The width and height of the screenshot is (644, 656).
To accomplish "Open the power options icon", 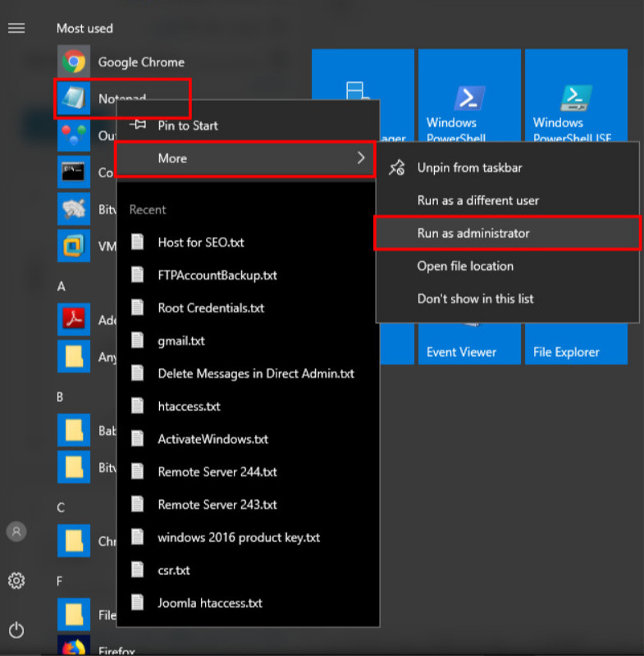I will tap(16, 630).
